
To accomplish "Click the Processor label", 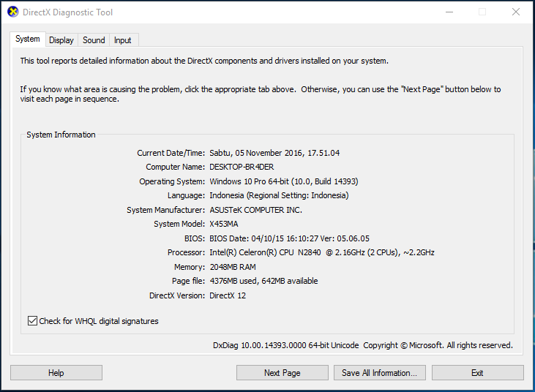I will pos(187,252).
